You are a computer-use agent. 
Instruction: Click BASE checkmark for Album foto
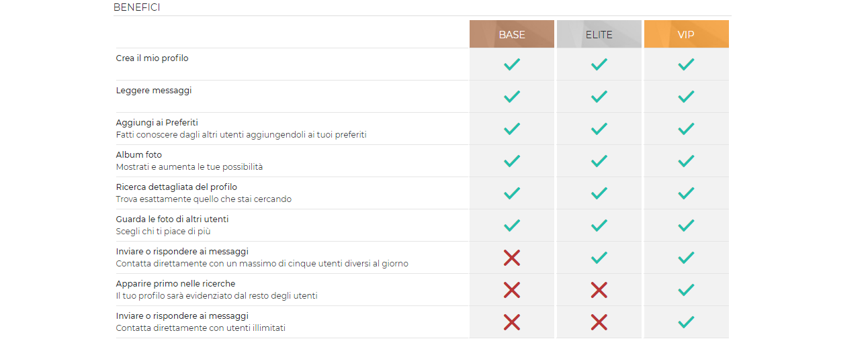pyautogui.click(x=512, y=161)
